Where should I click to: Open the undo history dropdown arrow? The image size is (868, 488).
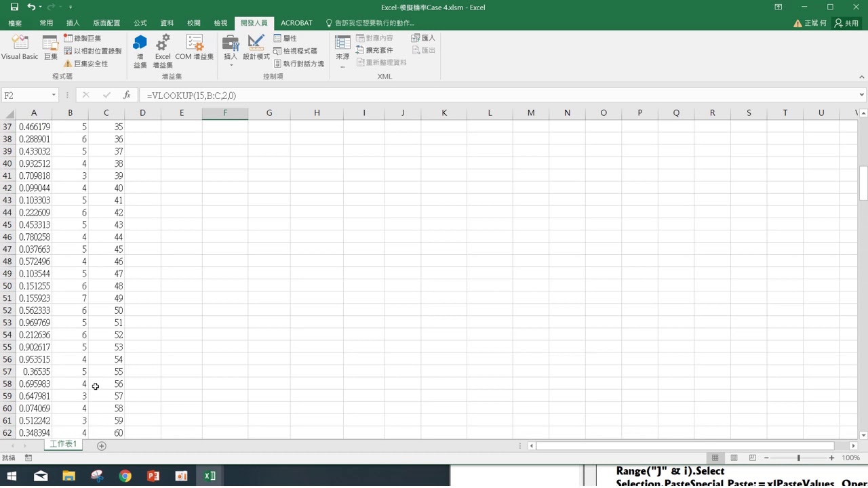point(41,7)
